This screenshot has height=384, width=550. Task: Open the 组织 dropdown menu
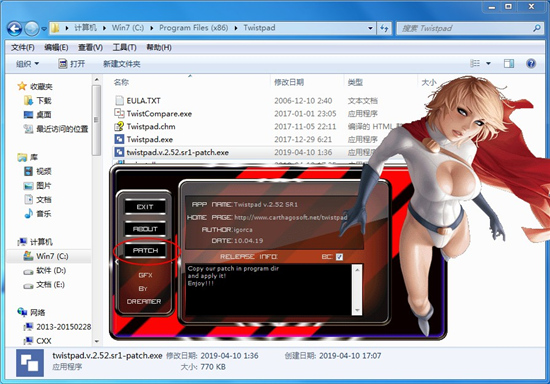pos(27,64)
